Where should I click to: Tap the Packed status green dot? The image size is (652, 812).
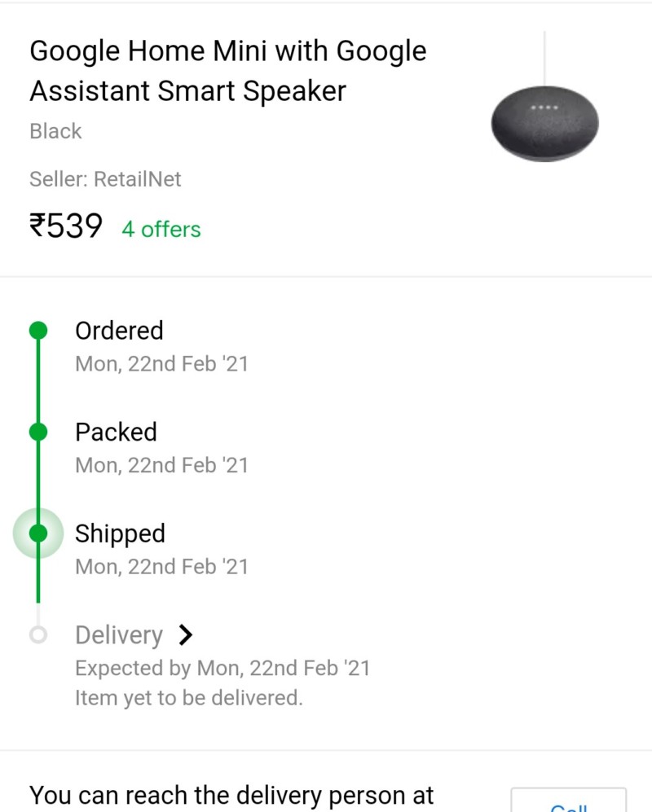coord(37,432)
